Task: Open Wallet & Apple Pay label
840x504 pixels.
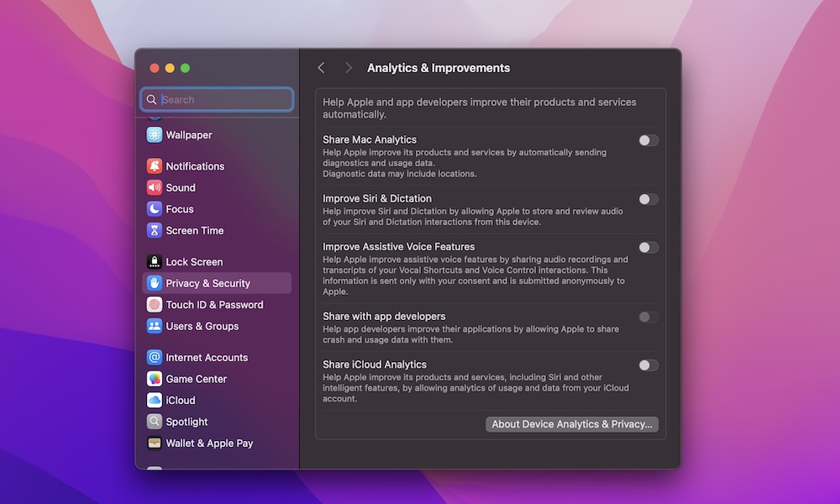Action: coord(209,443)
